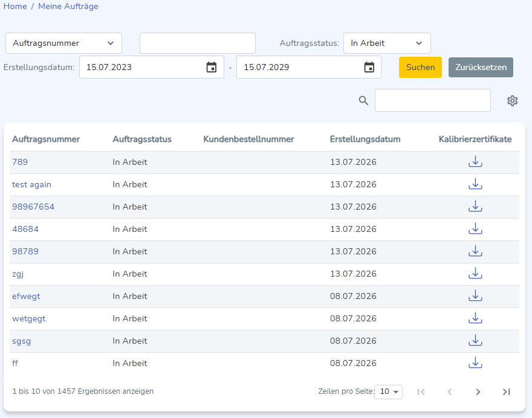Image resolution: width=532 pixels, height=418 pixels.
Task: Open order efwegt
Action: (26, 297)
